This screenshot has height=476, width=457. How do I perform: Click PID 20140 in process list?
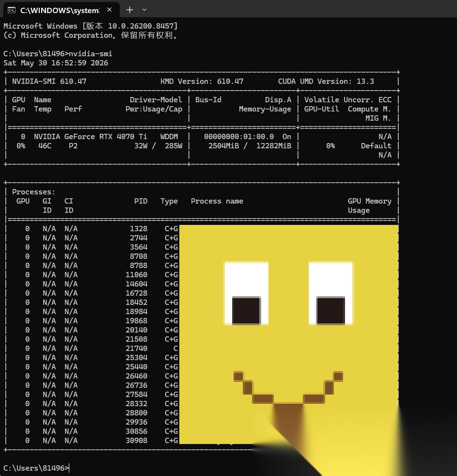(137, 330)
